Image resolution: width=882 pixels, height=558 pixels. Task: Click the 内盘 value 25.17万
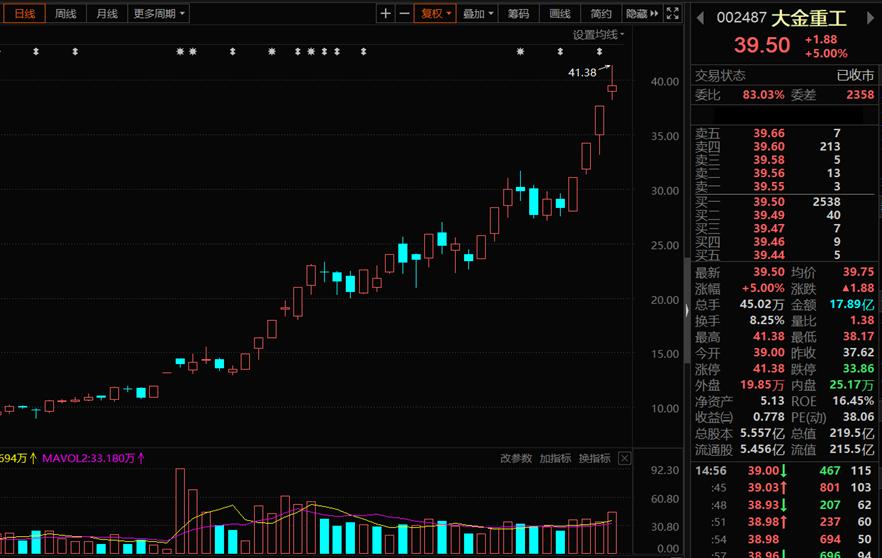852,385
